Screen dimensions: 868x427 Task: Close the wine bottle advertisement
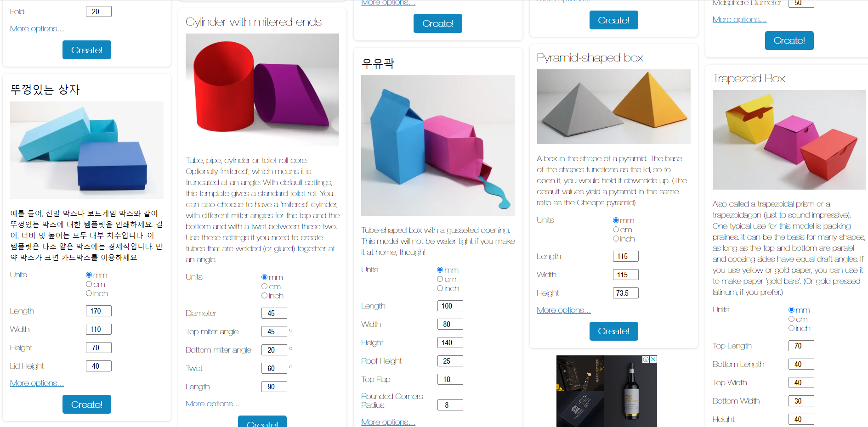653,359
